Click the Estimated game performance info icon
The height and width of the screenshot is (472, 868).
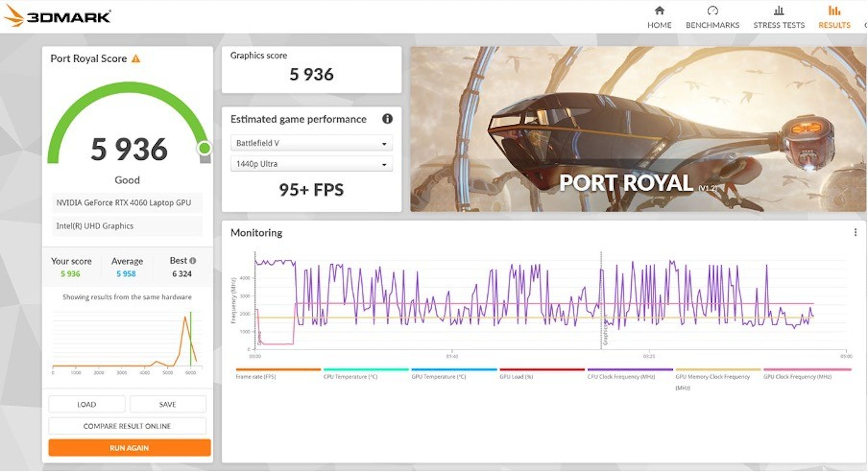coord(387,119)
